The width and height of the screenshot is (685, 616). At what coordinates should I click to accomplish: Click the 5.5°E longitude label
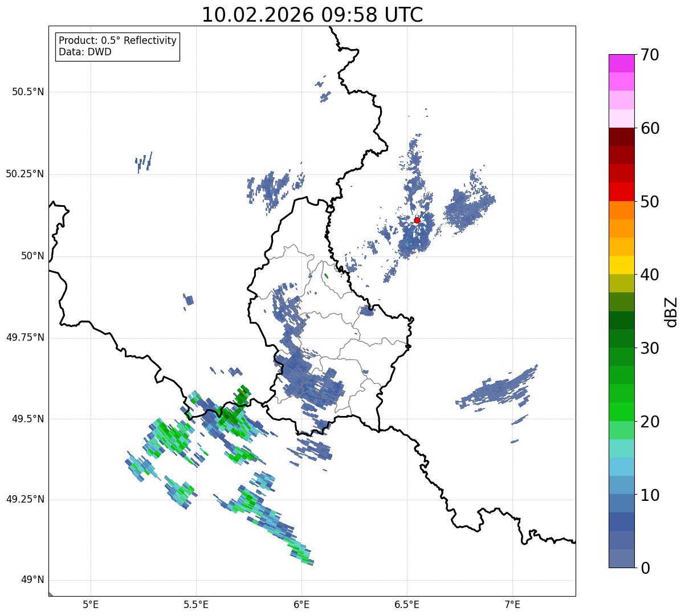pos(196,604)
